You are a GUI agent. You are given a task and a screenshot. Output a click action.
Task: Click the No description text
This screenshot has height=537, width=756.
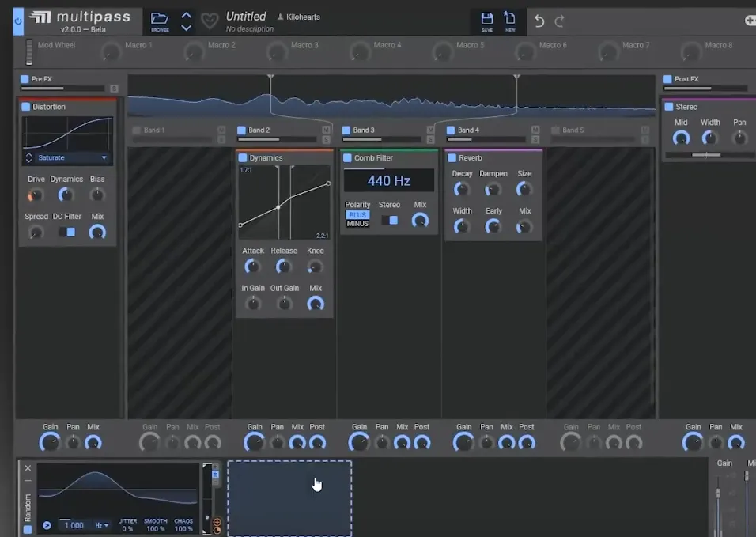click(x=250, y=29)
